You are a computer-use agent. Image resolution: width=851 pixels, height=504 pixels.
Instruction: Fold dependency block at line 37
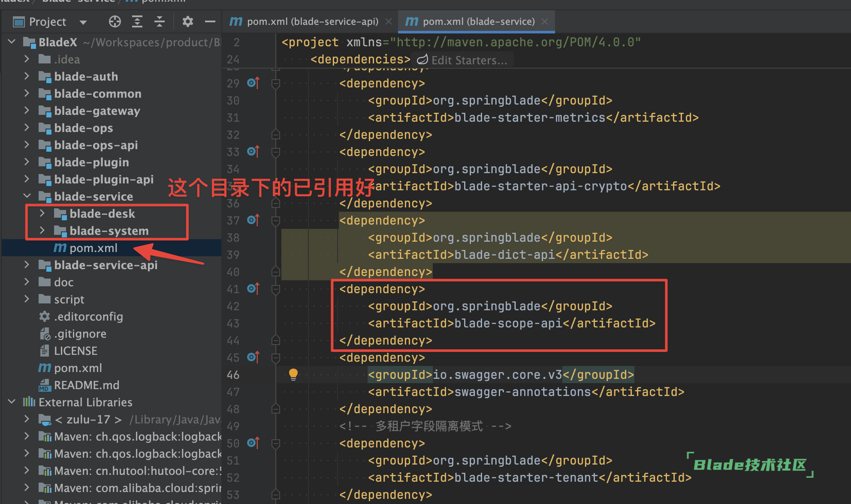tap(276, 221)
